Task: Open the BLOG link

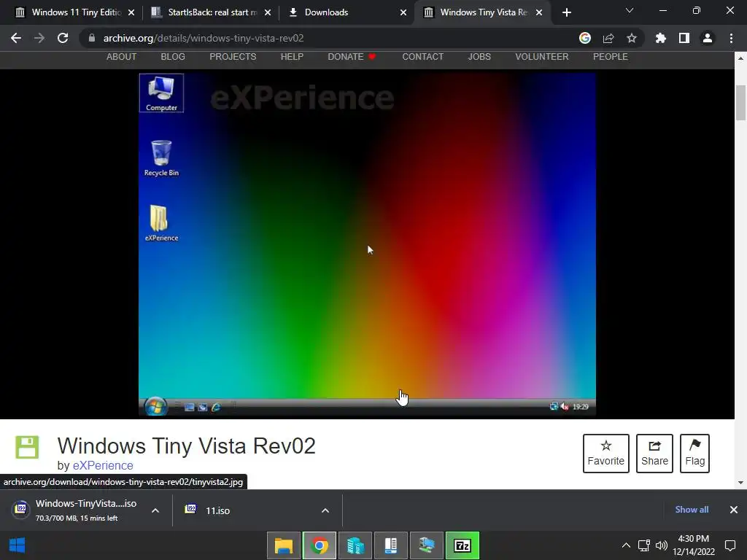Action: 173,57
